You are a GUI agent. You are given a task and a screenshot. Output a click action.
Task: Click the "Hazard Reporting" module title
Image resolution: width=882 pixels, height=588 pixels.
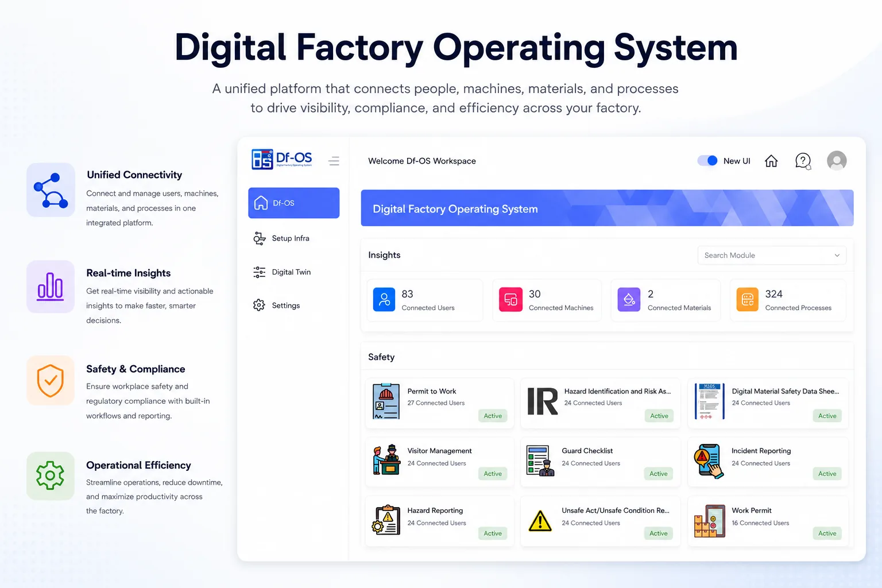click(435, 510)
